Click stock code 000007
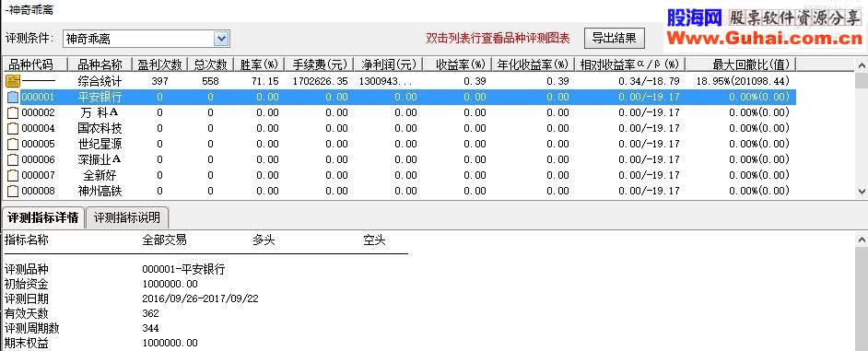The width and height of the screenshot is (868, 351). coord(38,175)
